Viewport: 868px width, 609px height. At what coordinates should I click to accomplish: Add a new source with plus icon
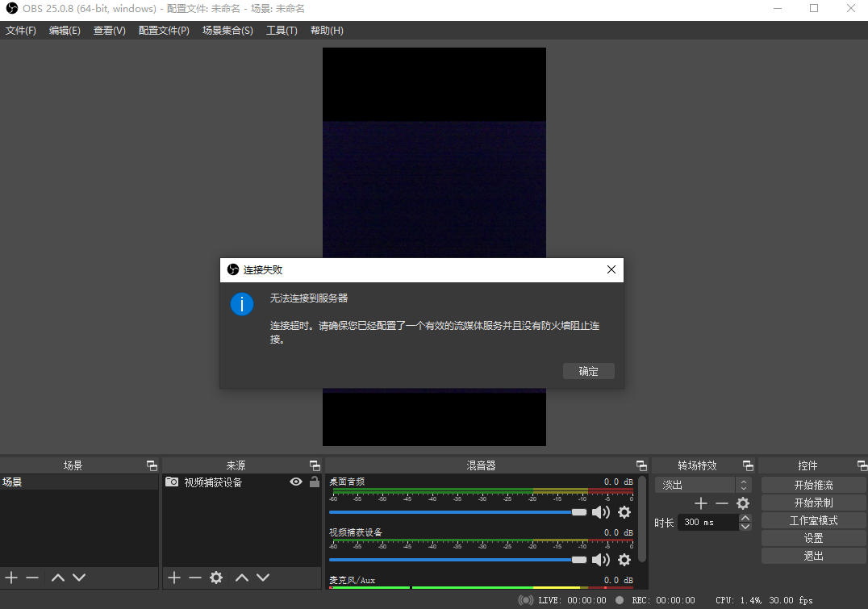tap(174, 578)
